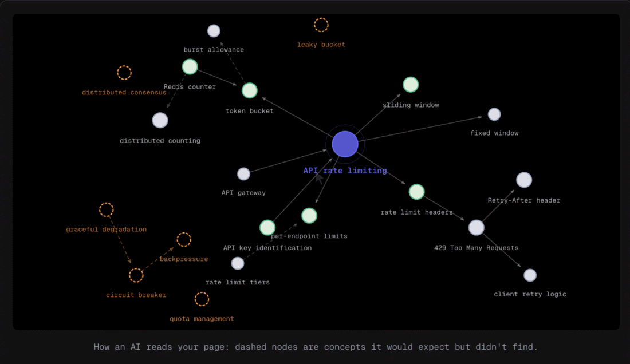The image size is (630, 364).
Task: Select the fixed window node circle
Action: click(x=494, y=114)
